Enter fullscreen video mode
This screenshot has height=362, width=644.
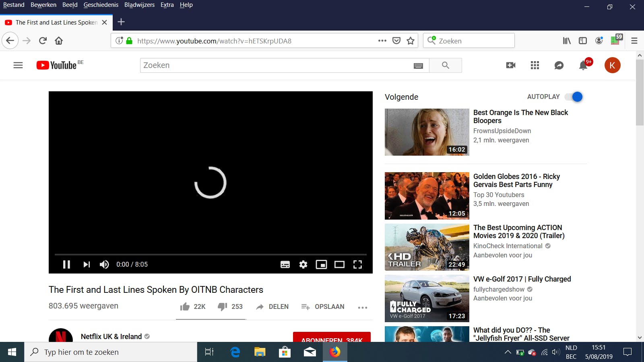[357, 264]
